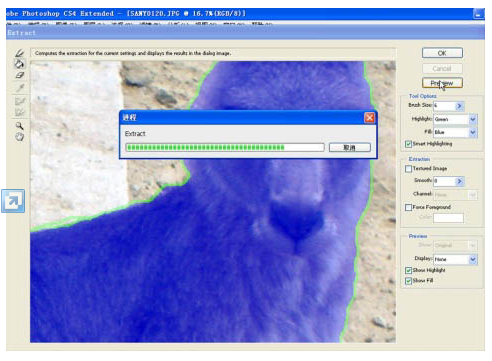This screenshot has width=492, height=361.
Task: Enable Force Foreground checkbox
Action: click(x=408, y=207)
